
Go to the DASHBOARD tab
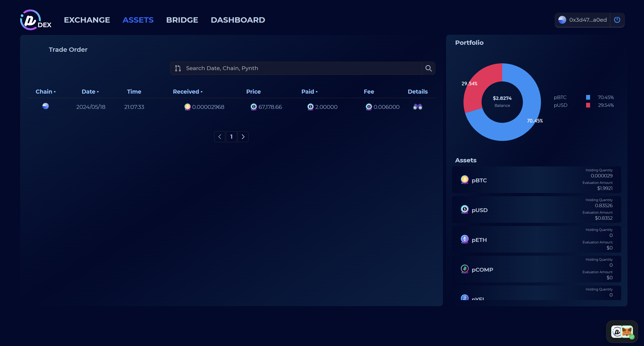tap(238, 20)
